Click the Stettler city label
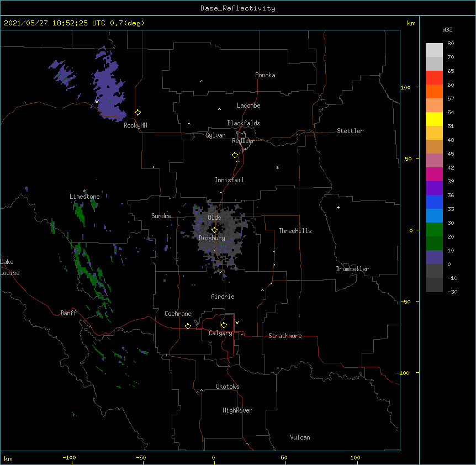This screenshot has width=476, height=465. [x=350, y=131]
